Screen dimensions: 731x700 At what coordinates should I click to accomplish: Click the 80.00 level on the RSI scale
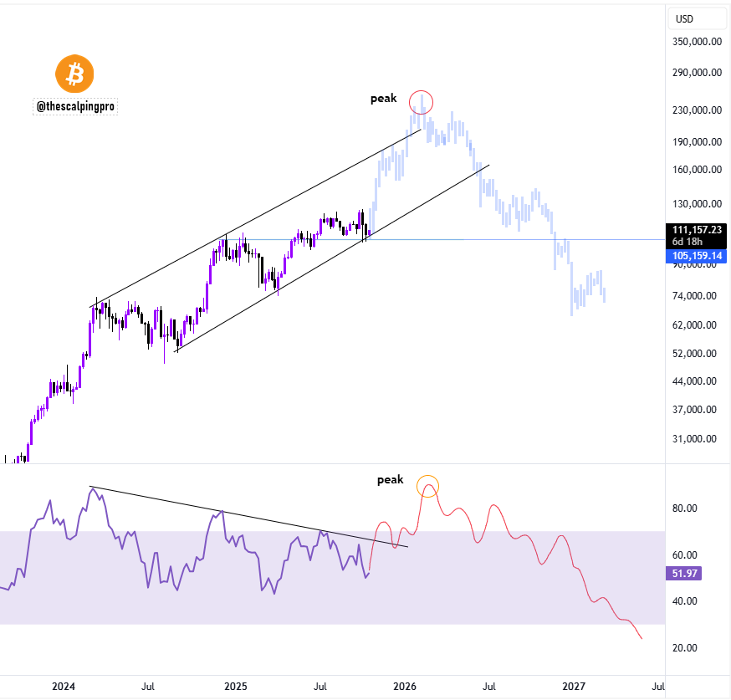point(686,508)
